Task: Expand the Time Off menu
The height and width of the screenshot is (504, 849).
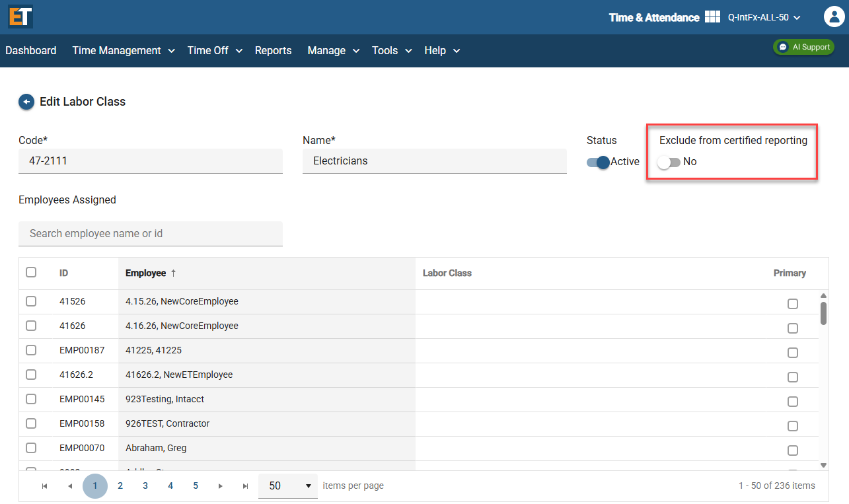Action: click(x=215, y=50)
